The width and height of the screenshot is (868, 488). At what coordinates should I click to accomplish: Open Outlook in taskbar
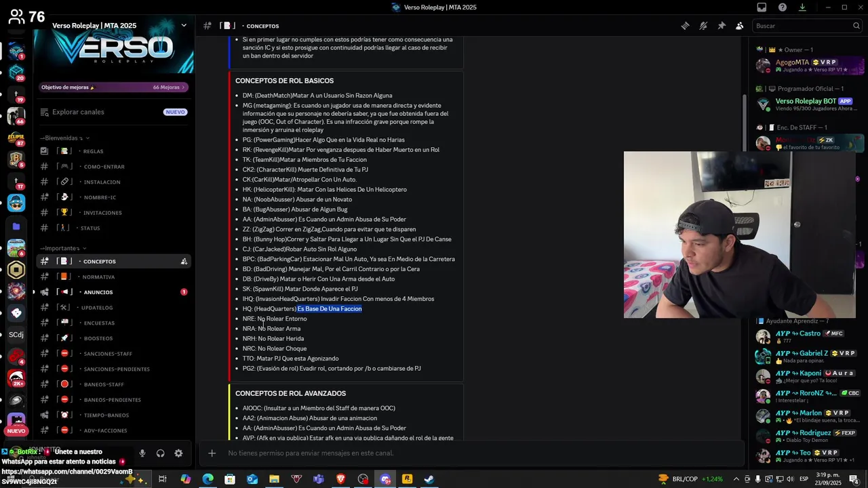tap(252, 479)
